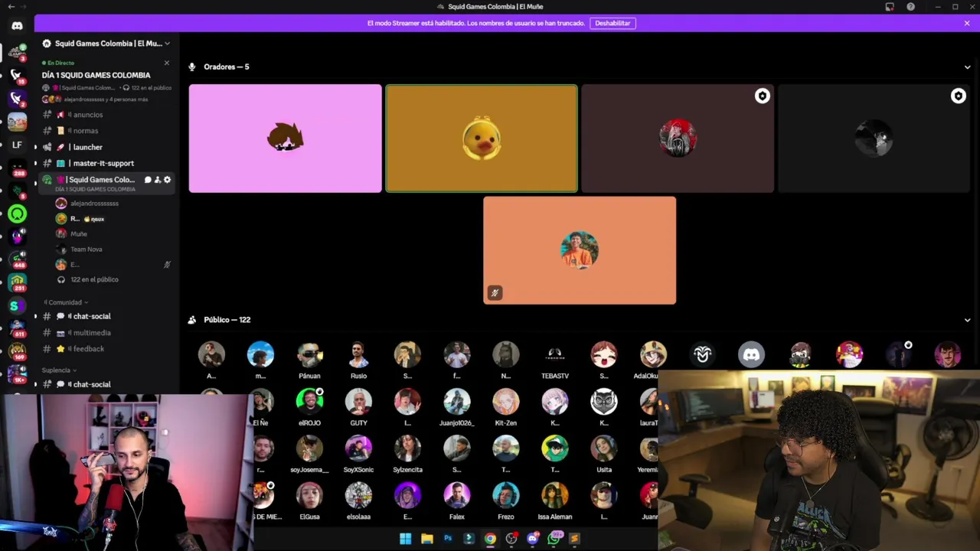Open server with 611 notifications badge
980x551 pixels.
tap(17, 329)
